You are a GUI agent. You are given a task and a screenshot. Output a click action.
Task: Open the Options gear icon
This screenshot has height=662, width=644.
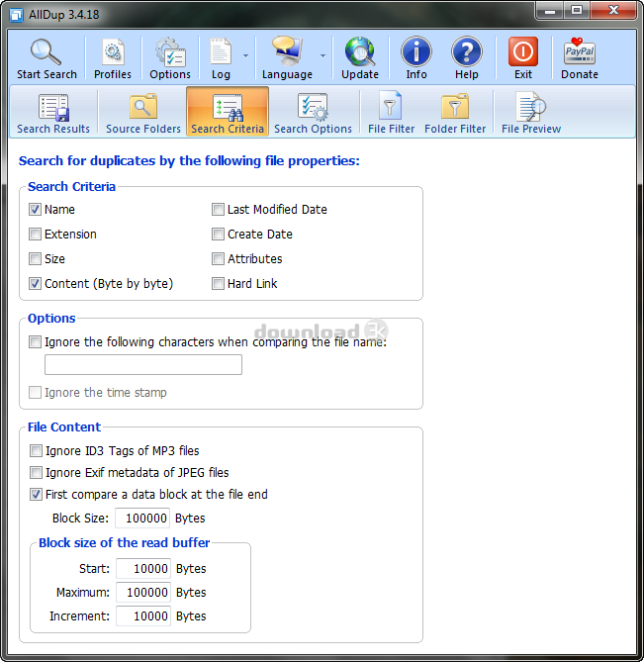(170, 51)
